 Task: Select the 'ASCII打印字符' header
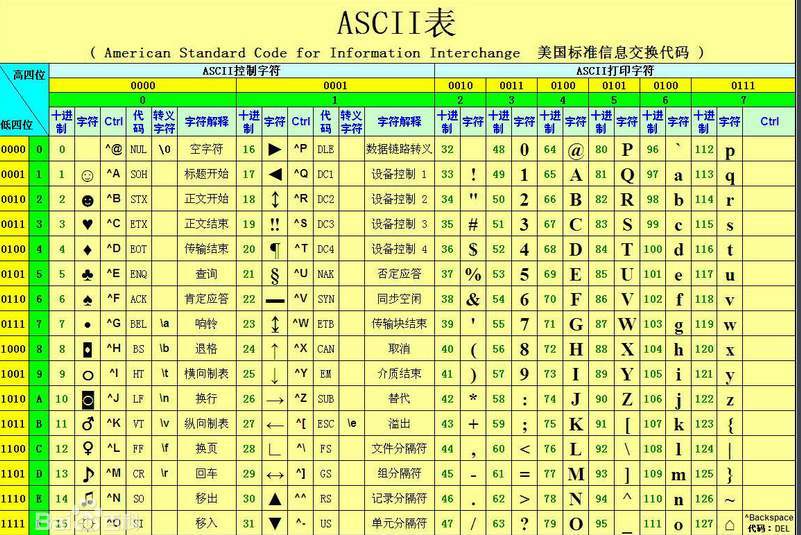[x=615, y=71]
